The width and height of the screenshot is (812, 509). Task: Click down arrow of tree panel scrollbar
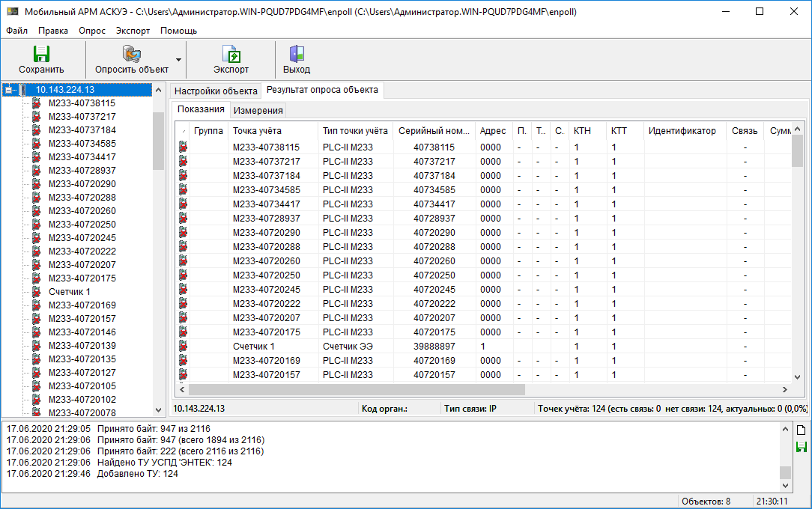[159, 410]
